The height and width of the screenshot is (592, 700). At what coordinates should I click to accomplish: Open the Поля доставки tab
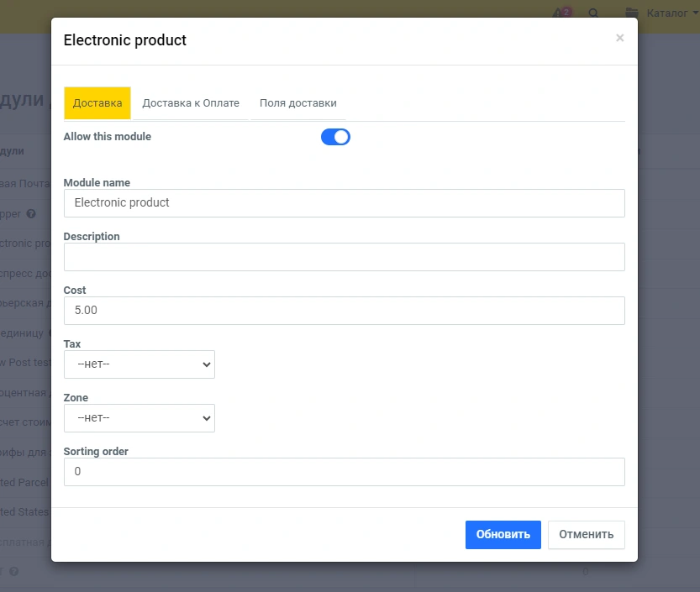[x=297, y=103]
